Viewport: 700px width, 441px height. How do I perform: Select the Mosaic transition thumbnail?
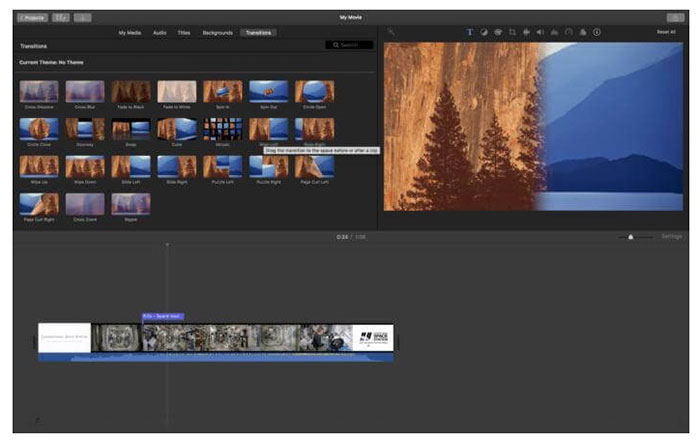pos(223,129)
